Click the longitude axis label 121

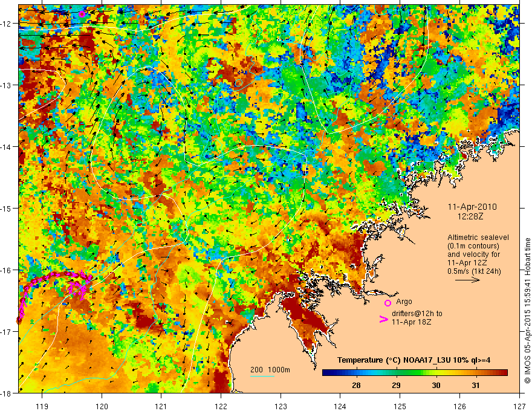[161, 406]
